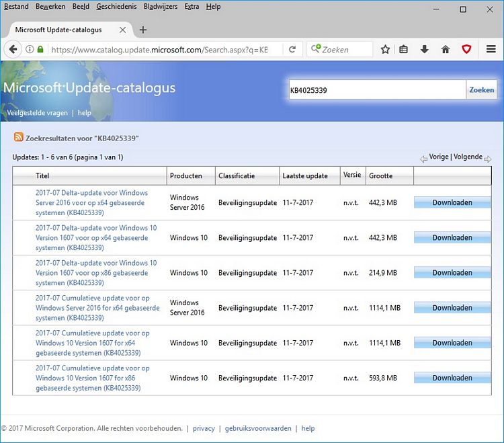Select the "593,8 MB" size cell
This screenshot has height=443, width=504.
pyautogui.click(x=383, y=378)
